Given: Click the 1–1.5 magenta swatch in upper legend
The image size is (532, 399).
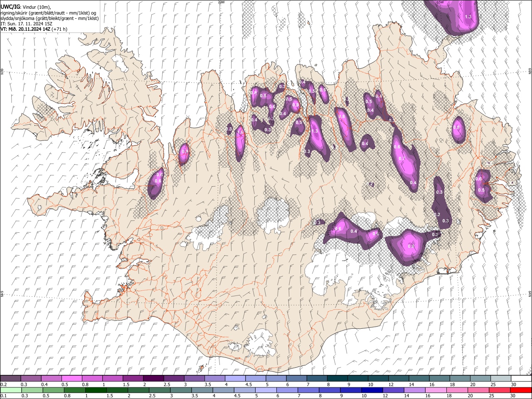Looking at the screenshot, I should [x=113, y=378].
